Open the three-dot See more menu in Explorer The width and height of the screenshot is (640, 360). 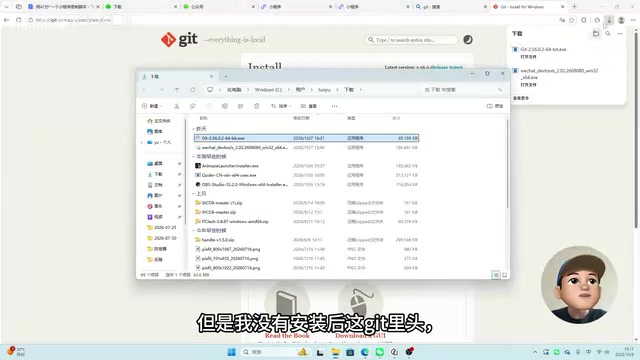pyautogui.click(x=335, y=106)
